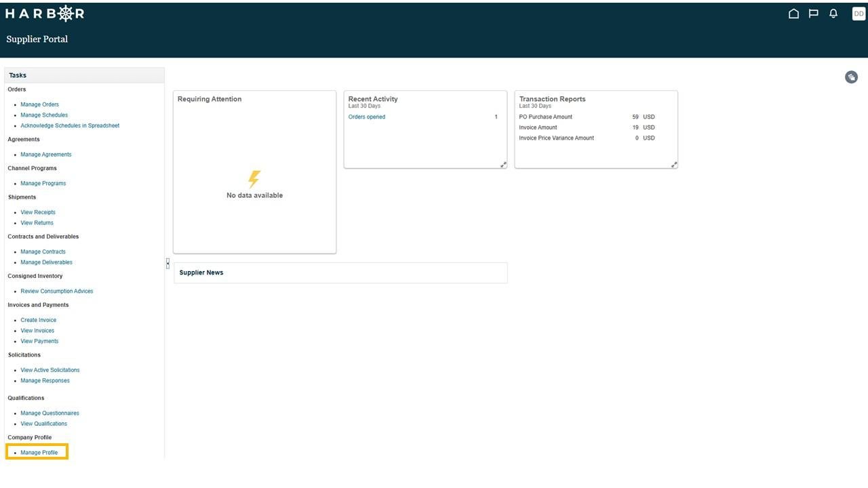Screen dimensions: 868x488
Task: Select the Channel Programs section heading
Action: [x=33, y=168]
